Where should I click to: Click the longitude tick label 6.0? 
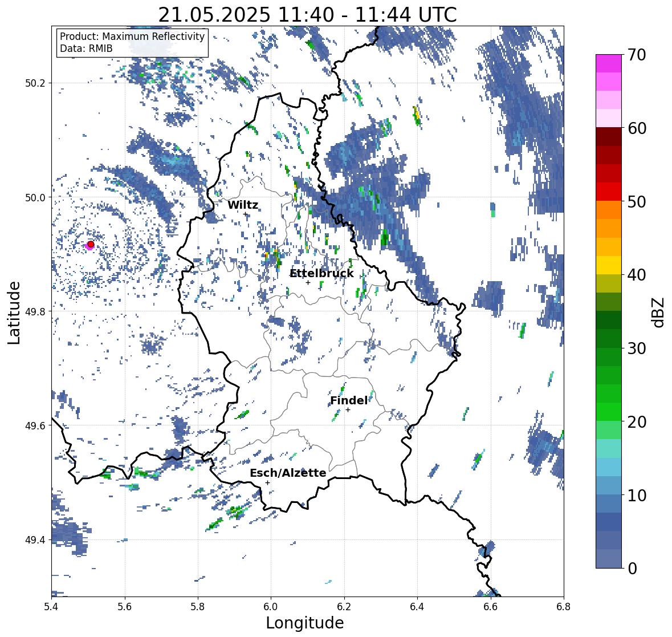(x=271, y=606)
